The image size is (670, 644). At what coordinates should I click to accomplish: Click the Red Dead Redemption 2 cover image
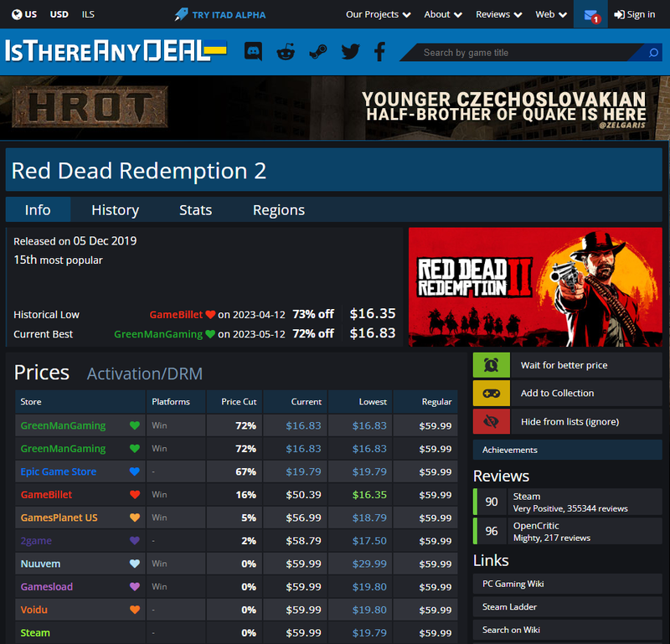coord(535,286)
